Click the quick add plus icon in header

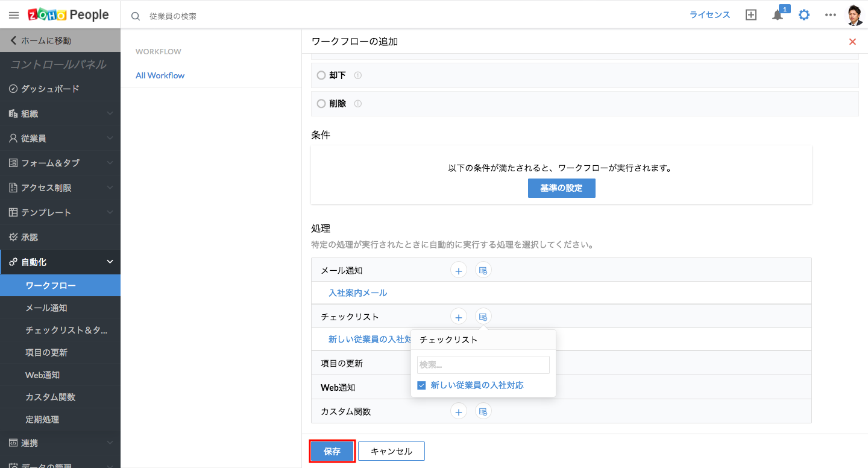[x=751, y=15]
